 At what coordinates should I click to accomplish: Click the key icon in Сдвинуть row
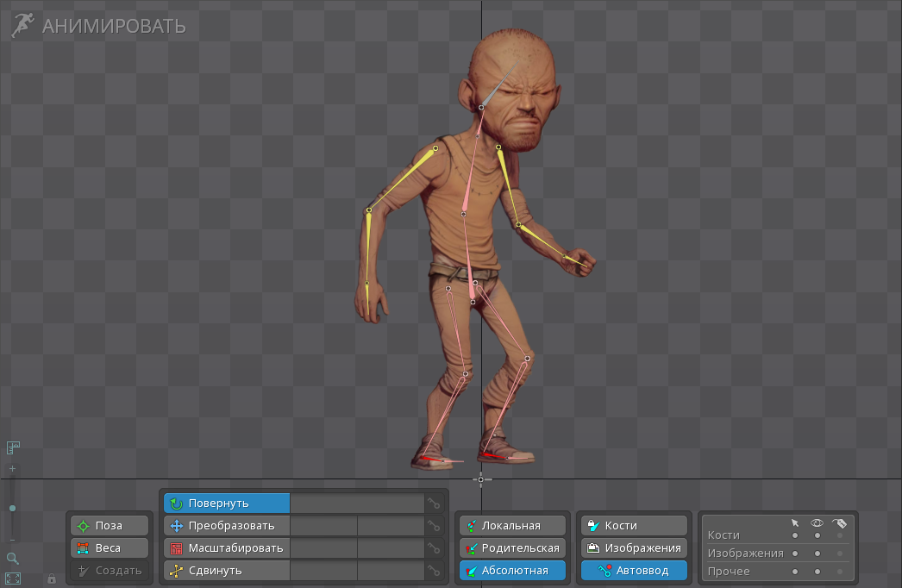[434, 571]
